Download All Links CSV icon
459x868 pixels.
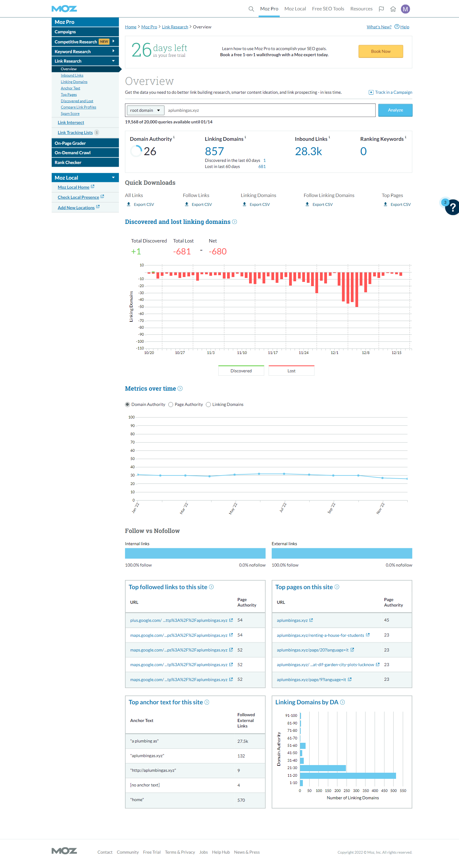128,204
